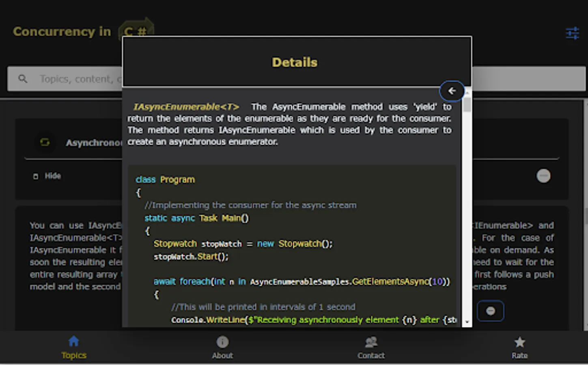
Task: Click the "Concurrency in" app title
Action: (x=62, y=32)
